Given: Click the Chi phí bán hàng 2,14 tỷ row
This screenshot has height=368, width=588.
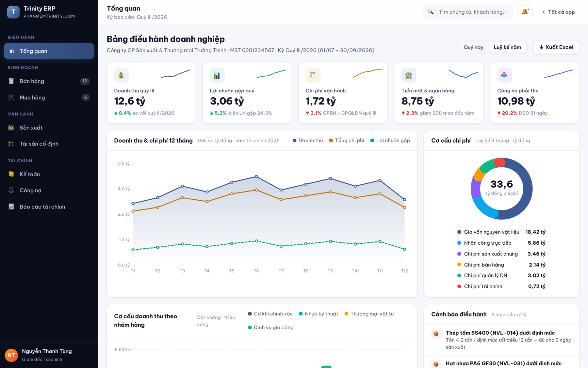Looking at the screenshot, I should click(x=501, y=265).
